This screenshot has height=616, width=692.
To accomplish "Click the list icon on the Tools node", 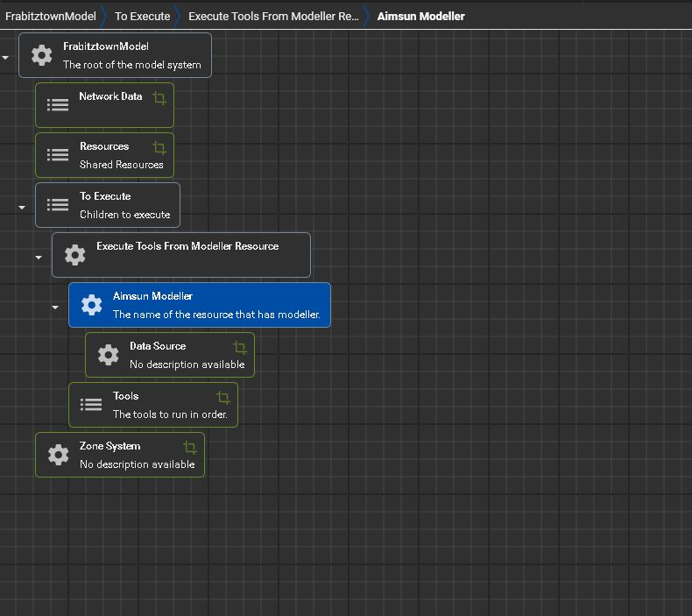I will (x=91, y=405).
